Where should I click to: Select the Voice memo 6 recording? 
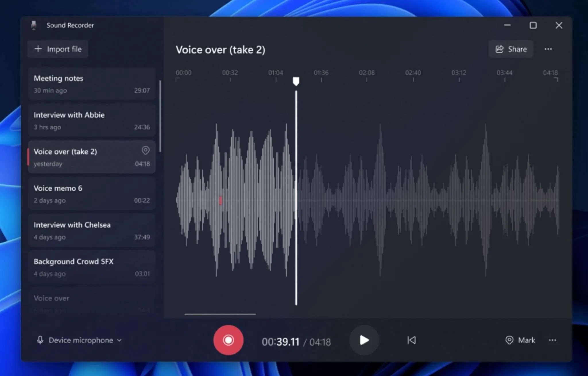pyautogui.click(x=92, y=194)
